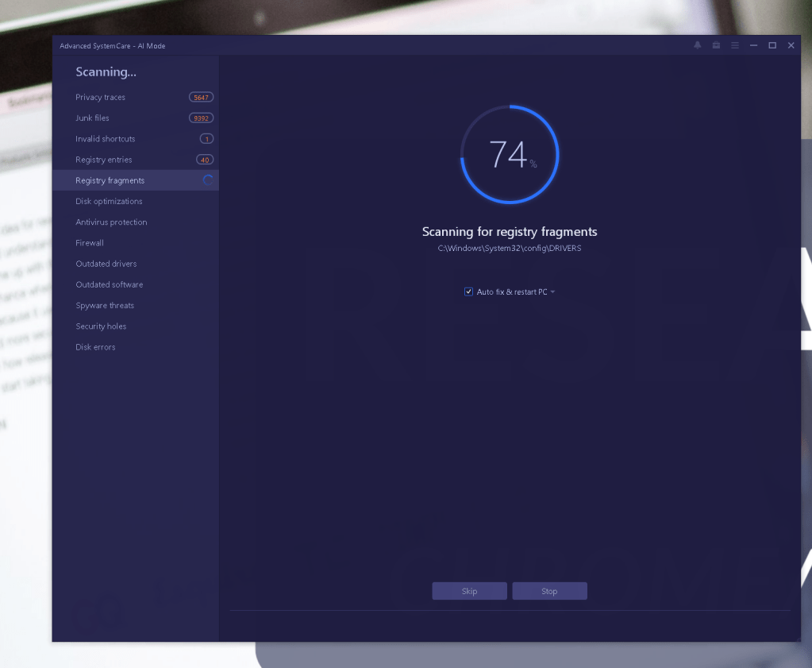Click the Advanced SystemCare - AI Mode title
Screen dimensions: 812x668
113,45
